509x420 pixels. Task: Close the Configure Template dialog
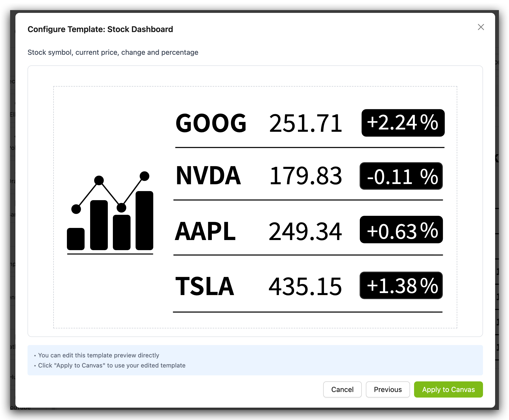(x=481, y=27)
